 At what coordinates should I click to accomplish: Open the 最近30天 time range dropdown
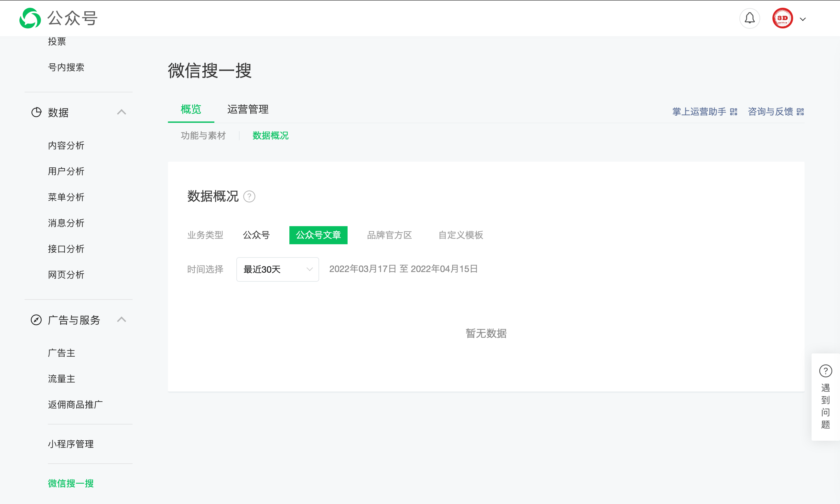pyautogui.click(x=278, y=269)
